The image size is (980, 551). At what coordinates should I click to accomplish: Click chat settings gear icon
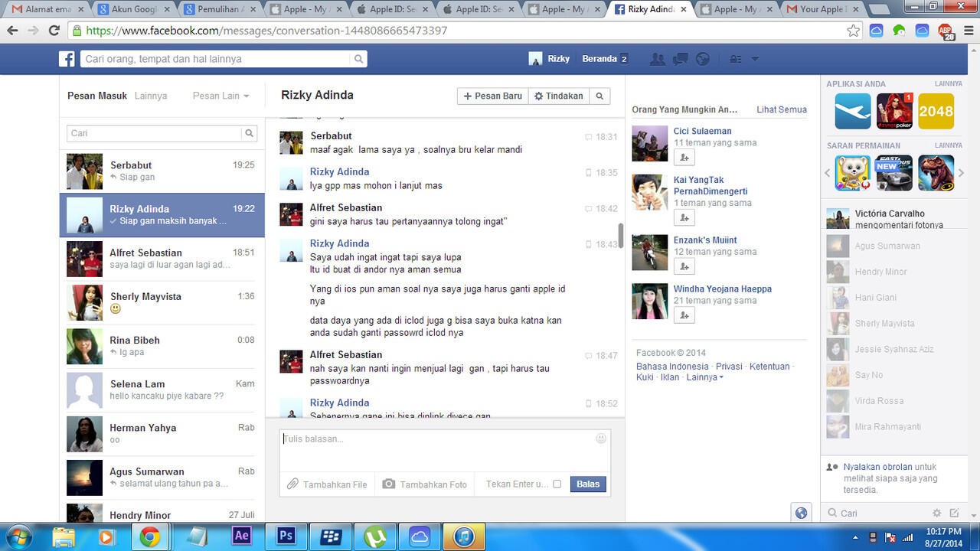[x=936, y=513]
